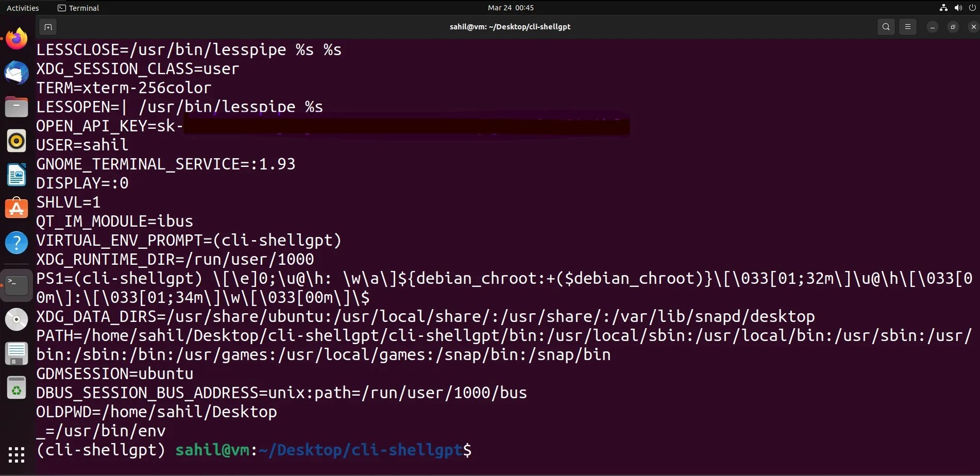Open the Terminal application menu
The width and height of the screenshot is (980, 476).
click(78, 8)
